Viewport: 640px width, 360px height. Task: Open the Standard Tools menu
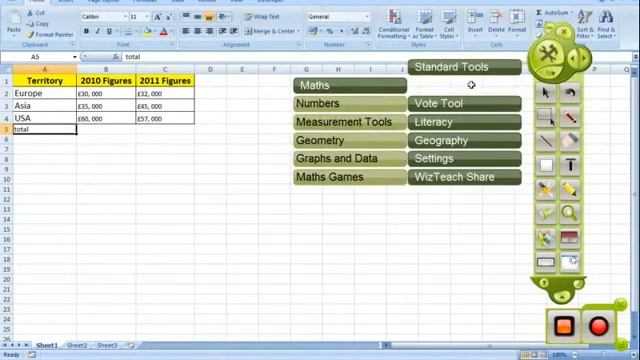(x=464, y=67)
